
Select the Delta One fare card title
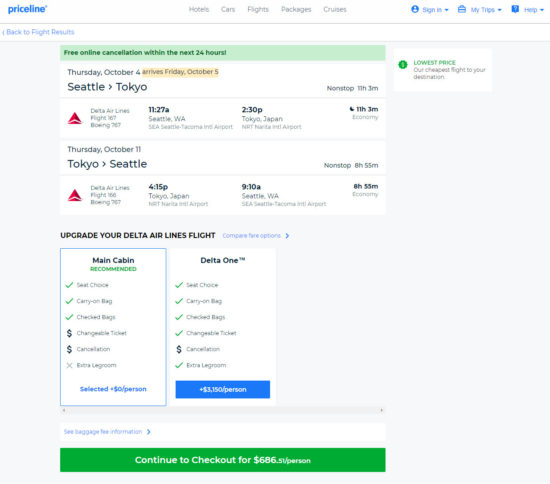(223, 260)
